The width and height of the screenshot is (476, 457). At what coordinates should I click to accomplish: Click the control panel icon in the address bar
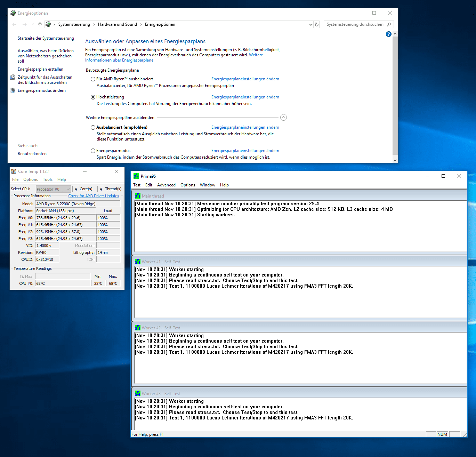(48, 24)
